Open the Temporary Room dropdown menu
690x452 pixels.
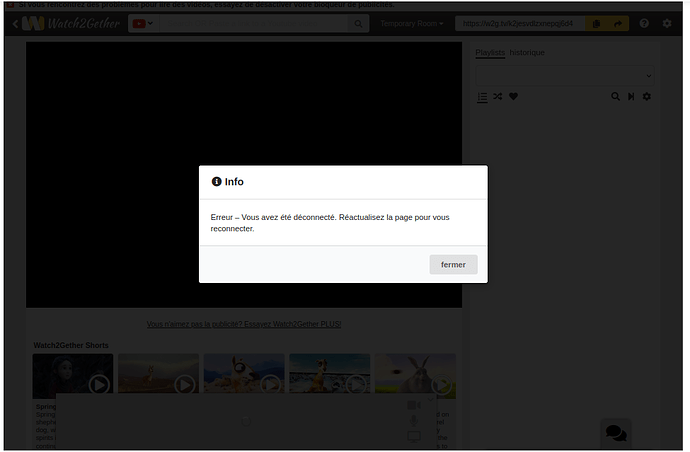point(412,23)
